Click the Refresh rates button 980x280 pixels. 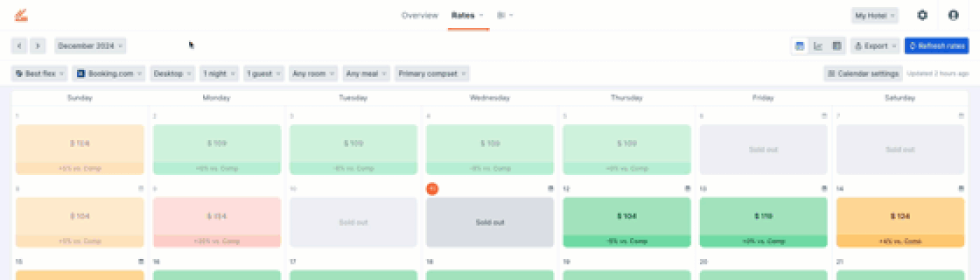click(937, 46)
